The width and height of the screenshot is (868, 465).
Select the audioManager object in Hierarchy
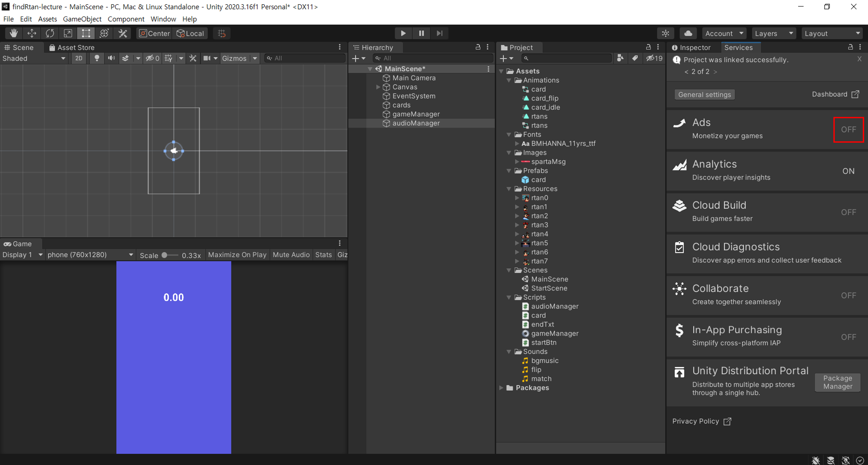tap(421, 123)
